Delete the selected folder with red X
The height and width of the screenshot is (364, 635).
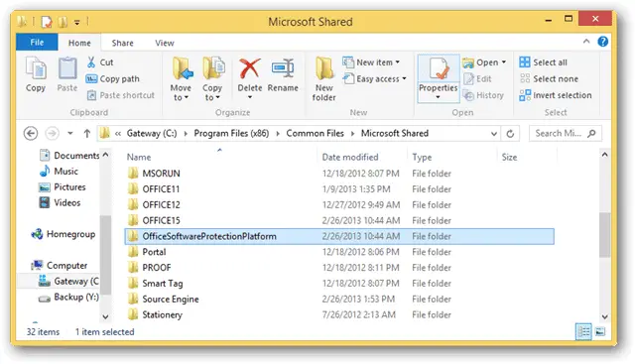click(x=249, y=78)
